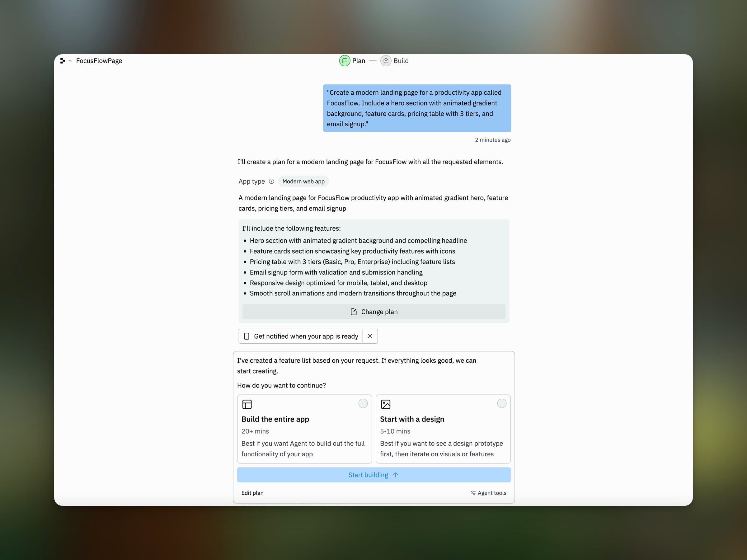Click the layout icon in Build the entire app
The width and height of the screenshot is (747, 560).
[x=247, y=404]
